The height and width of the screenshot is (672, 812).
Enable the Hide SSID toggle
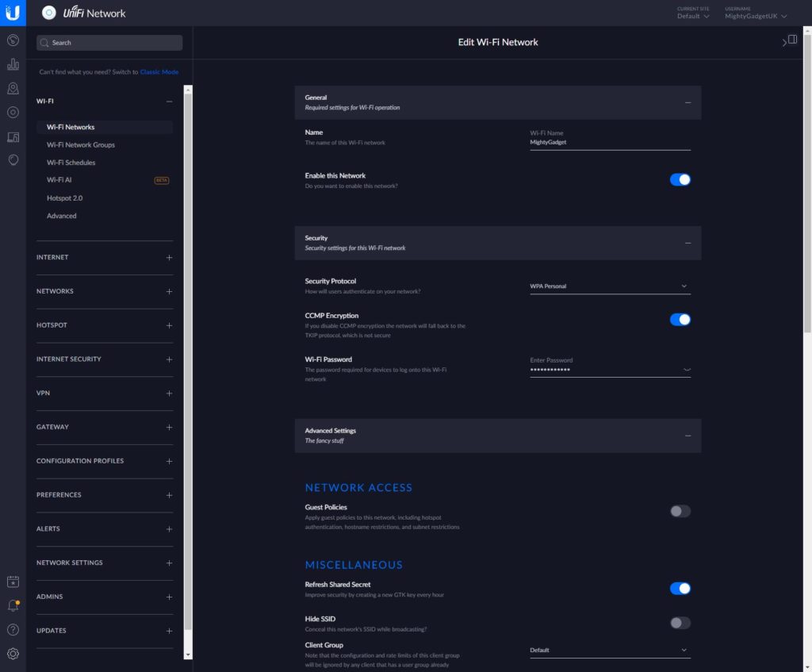[x=680, y=623]
